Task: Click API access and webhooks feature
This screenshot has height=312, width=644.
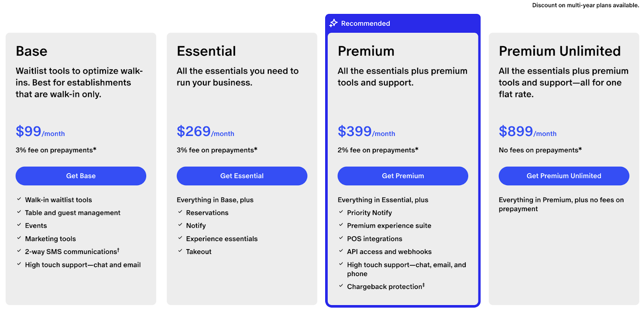Action: point(389,252)
